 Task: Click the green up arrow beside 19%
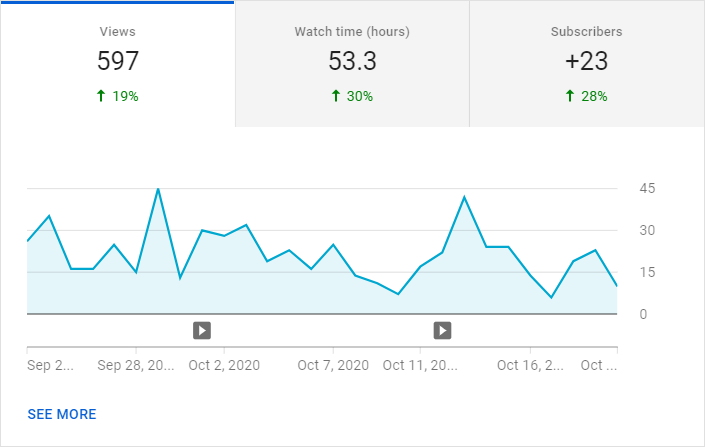tap(101, 96)
